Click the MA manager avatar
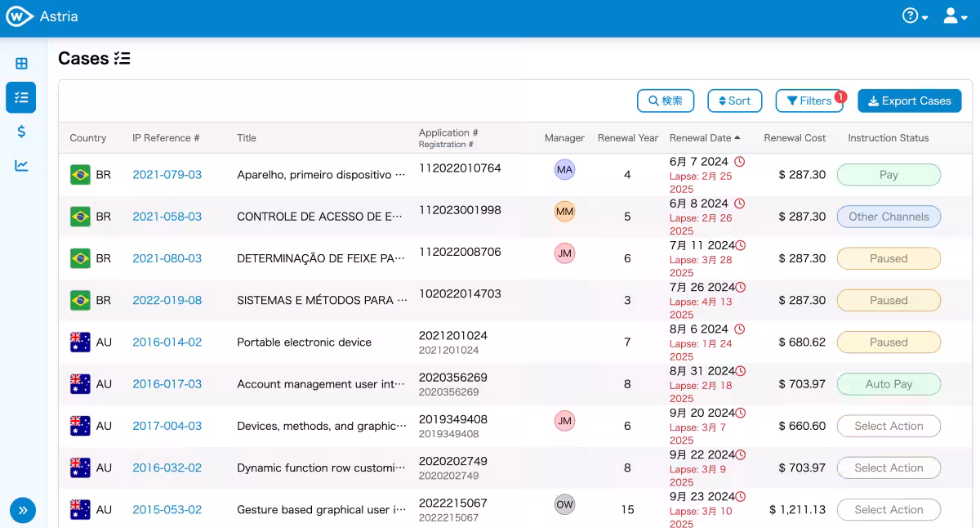This screenshot has width=980, height=528. coord(564,170)
